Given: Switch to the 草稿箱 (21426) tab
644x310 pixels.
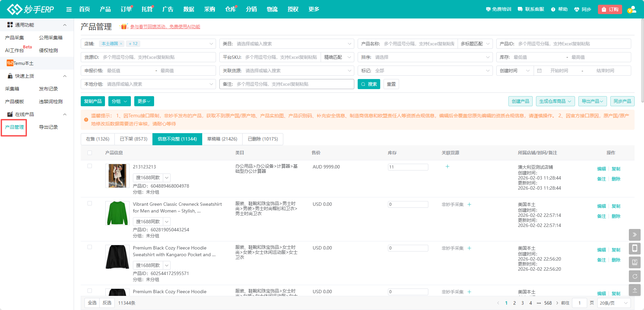Looking at the screenshot, I should pos(222,139).
